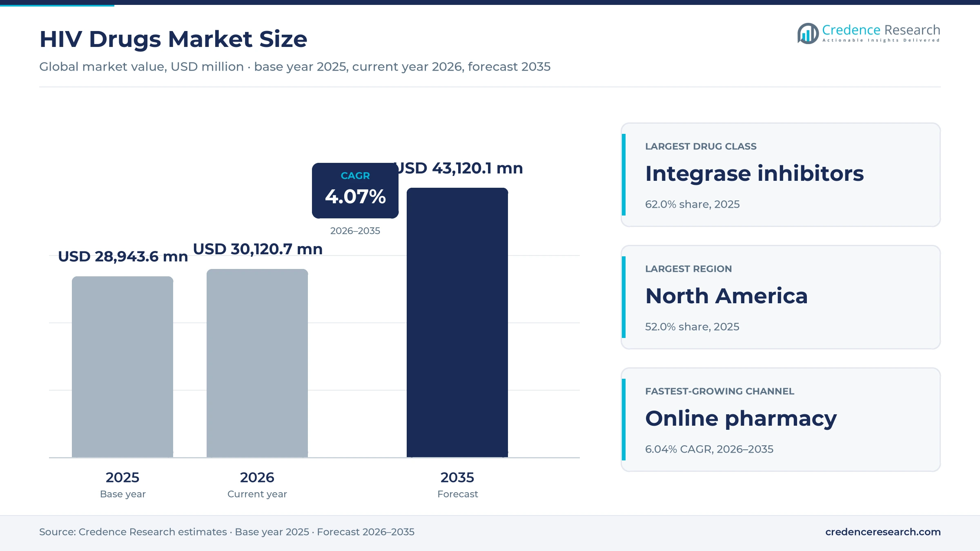Image resolution: width=980 pixels, height=551 pixels.
Task: Click the credenceresearch.com link in the footer
Action: point(883,532)
